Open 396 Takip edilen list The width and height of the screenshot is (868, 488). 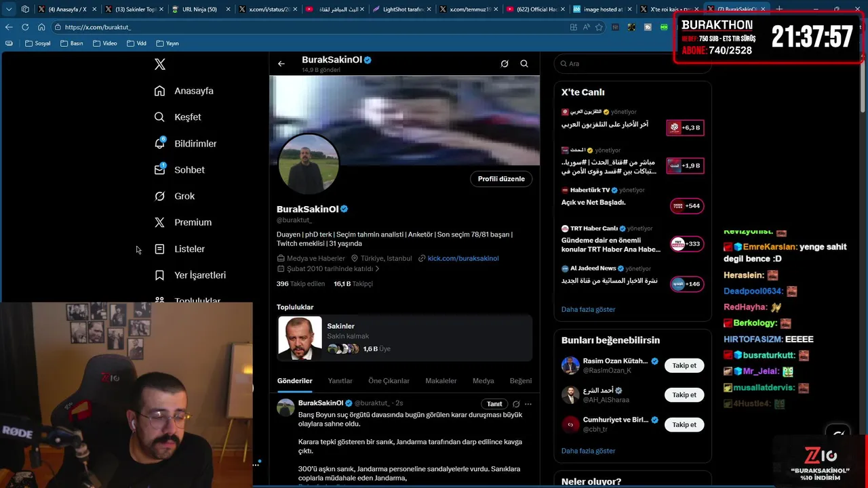(300, 283)
